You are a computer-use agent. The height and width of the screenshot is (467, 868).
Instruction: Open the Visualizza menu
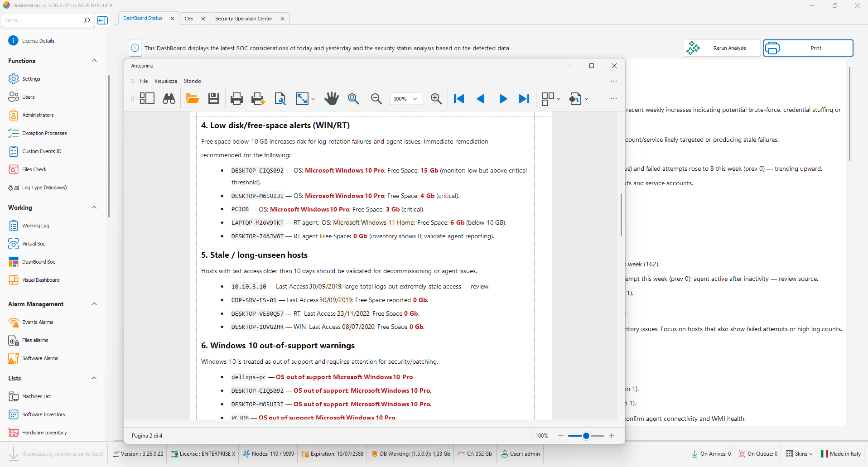click(165, 81)
